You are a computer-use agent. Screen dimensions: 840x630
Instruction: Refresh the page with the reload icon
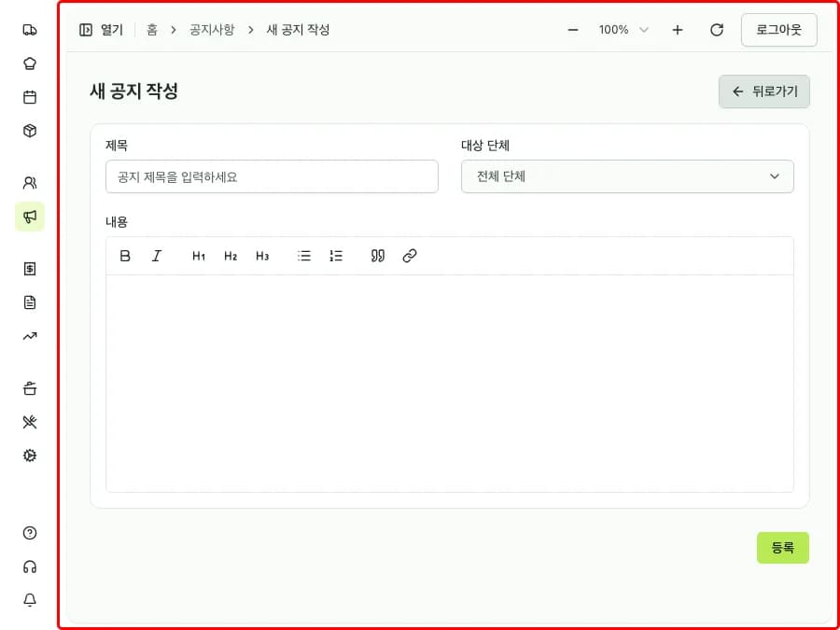pos(717,29)
